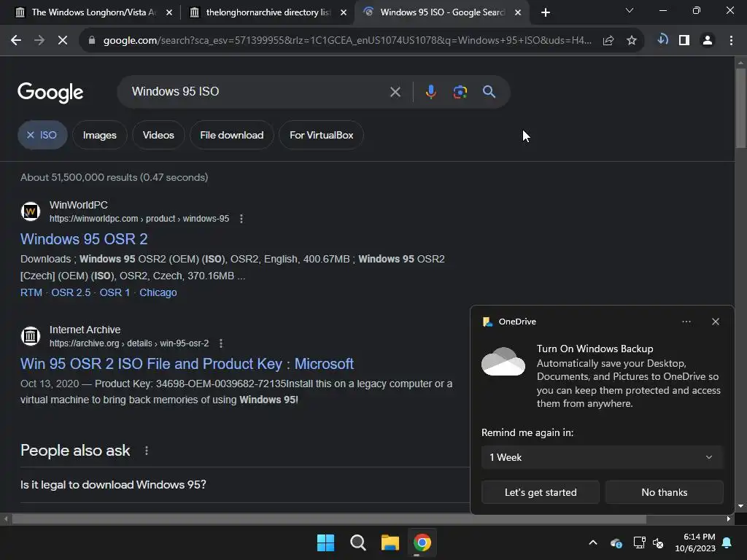Submit search with magnifier icon
The image size is (747, 560).
tap(489, 92)
